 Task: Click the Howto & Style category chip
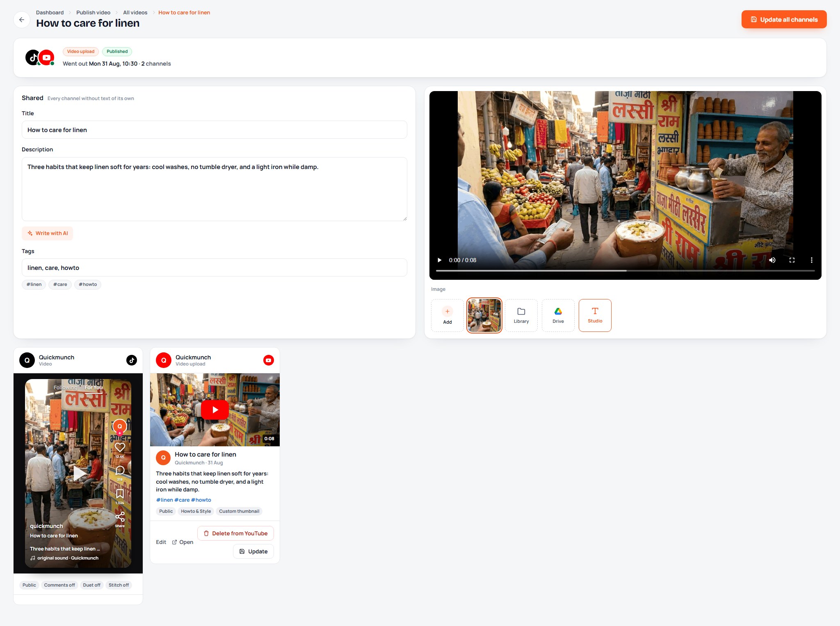196,511
